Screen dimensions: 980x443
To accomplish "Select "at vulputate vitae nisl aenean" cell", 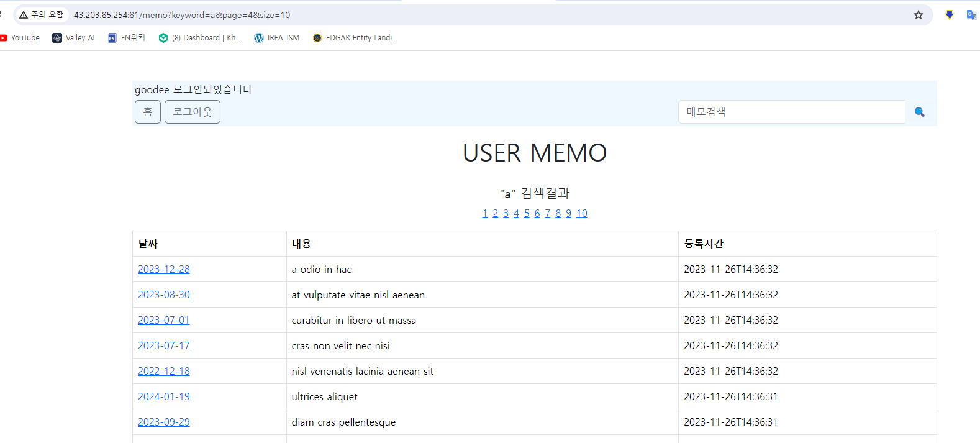I will coord(483,295).
